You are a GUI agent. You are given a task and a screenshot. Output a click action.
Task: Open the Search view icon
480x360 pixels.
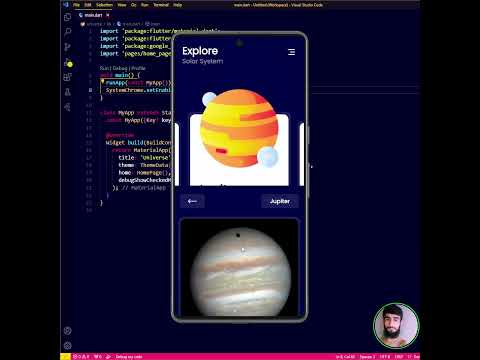pos(68,32)
